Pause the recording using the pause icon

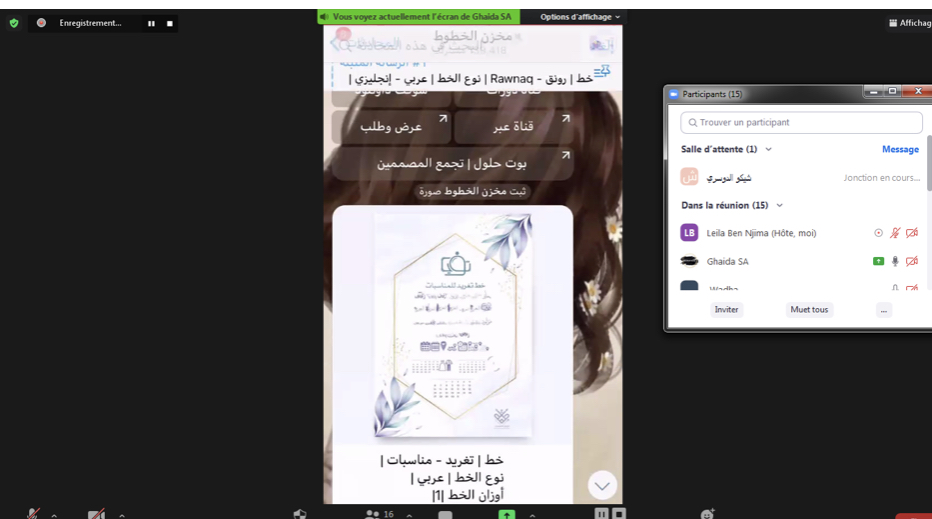(151, 23)
